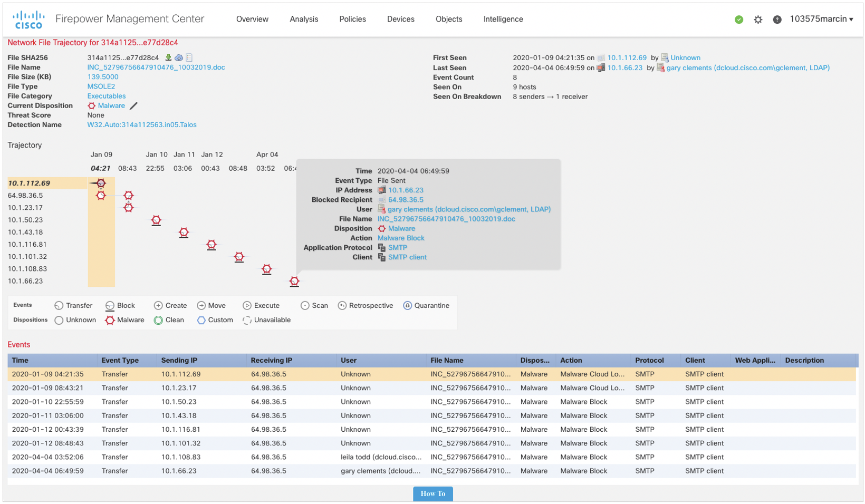This screenshot has width=865, height=504.
Task: Open file list icon next to SHA256
Action: tap(189, 57)
